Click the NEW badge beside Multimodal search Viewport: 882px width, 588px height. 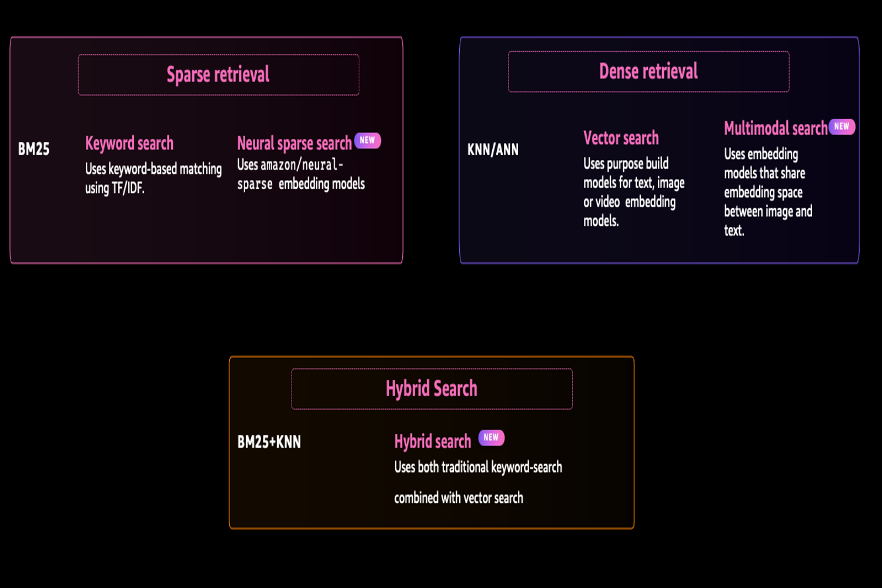841,126
